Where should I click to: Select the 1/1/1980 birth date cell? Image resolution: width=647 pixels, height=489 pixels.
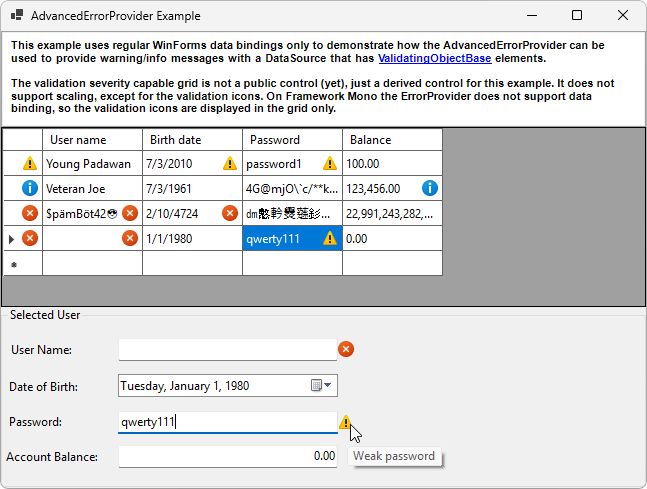(192, 239)
